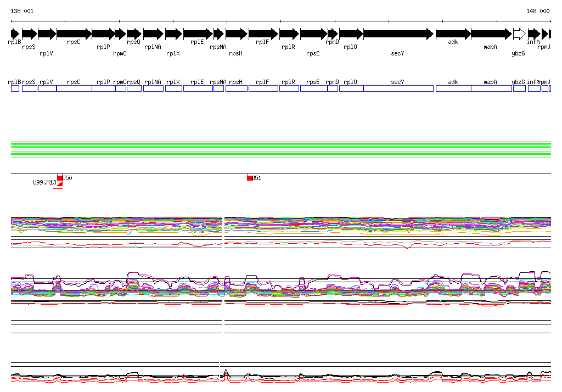Select the blue rplR annotation box
The width and height of the screenshot is (562, 392).
pos(289,88)
